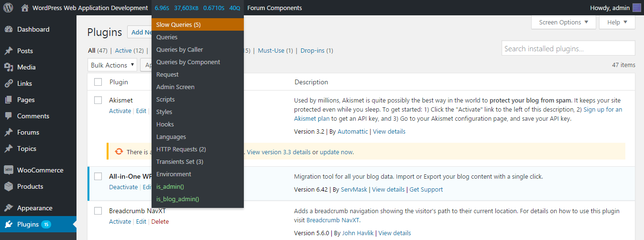
Task: Select the Styles menu entry
Action: click(198, 112)
